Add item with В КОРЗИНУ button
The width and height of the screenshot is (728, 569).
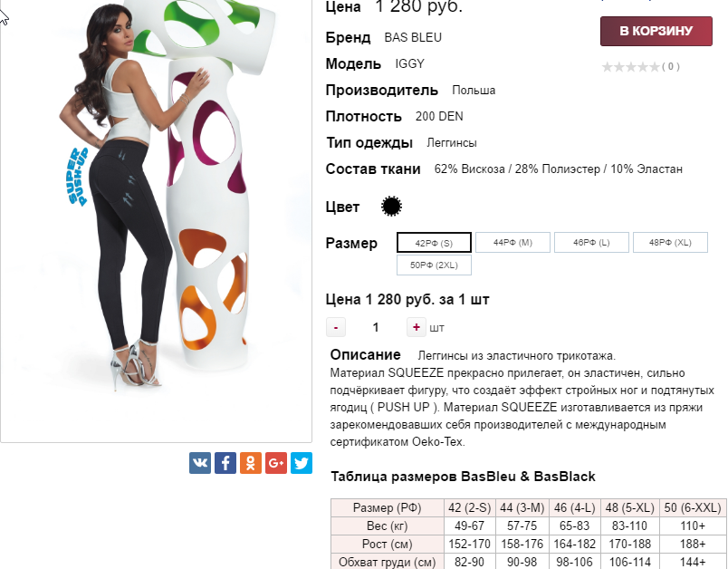[x=656, y=31]
